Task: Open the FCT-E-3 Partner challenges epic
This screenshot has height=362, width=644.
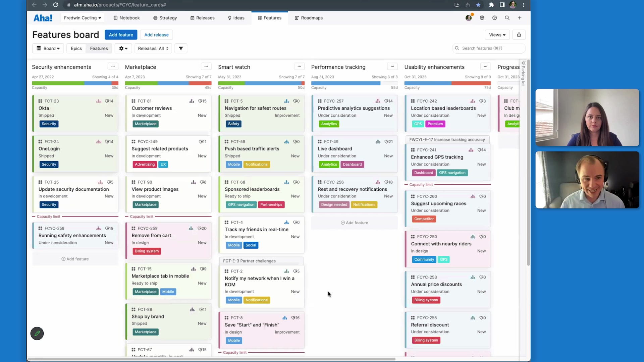Action: [261, 261]
